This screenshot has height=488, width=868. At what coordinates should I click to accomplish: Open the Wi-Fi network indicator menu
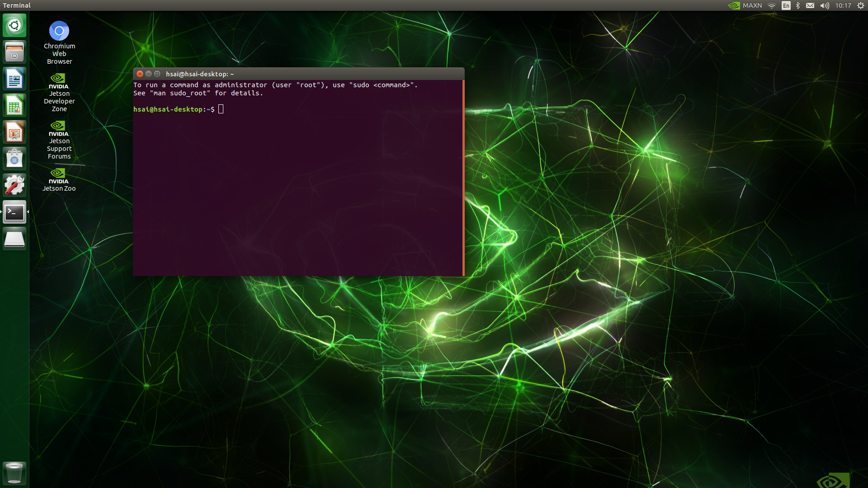coord(772,5)
